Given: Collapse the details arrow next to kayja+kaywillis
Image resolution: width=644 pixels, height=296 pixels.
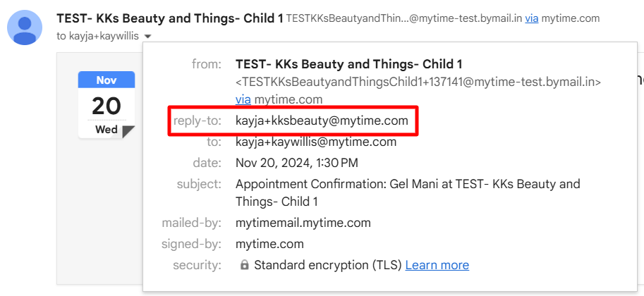Looking at the screenshot, I should click(148, 37).
